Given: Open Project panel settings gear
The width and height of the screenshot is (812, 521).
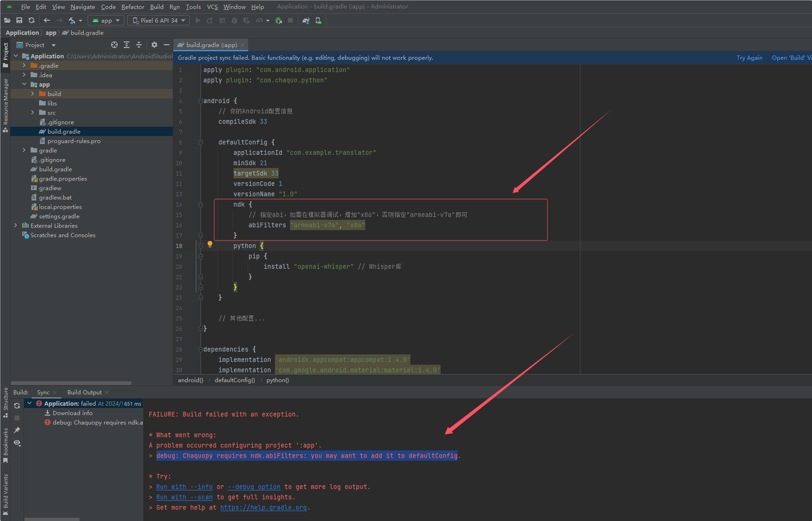Looking at the screenshot, I should coord(154,45).
